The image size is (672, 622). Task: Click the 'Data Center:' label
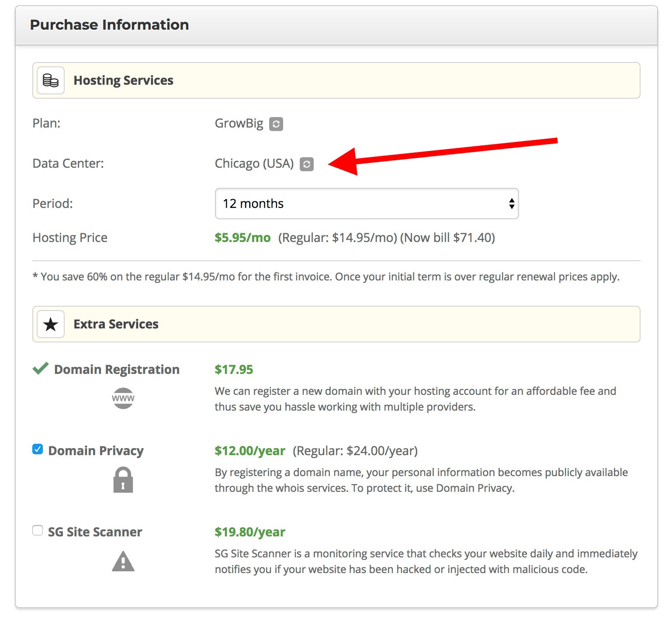pyautogui.click(x=68, y=163)
